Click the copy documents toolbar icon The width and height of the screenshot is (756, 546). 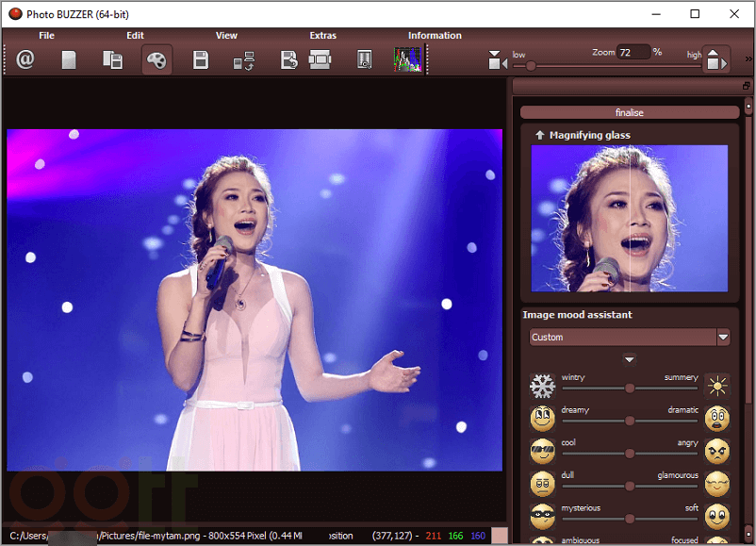click(112, 59)
